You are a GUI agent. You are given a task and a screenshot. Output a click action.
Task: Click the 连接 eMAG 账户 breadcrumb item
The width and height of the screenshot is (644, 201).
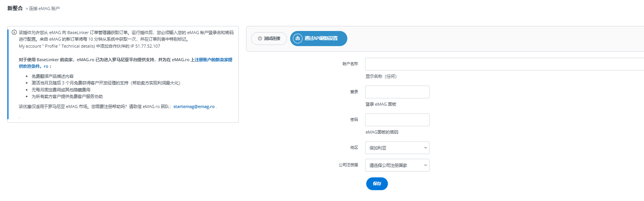[x=44, y=9]
